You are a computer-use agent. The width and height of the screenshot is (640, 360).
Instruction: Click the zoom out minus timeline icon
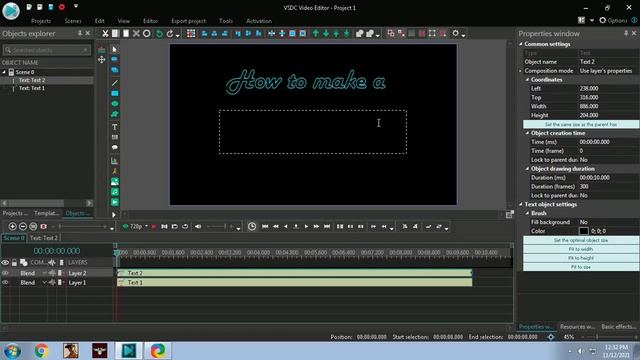click(23, 227)
